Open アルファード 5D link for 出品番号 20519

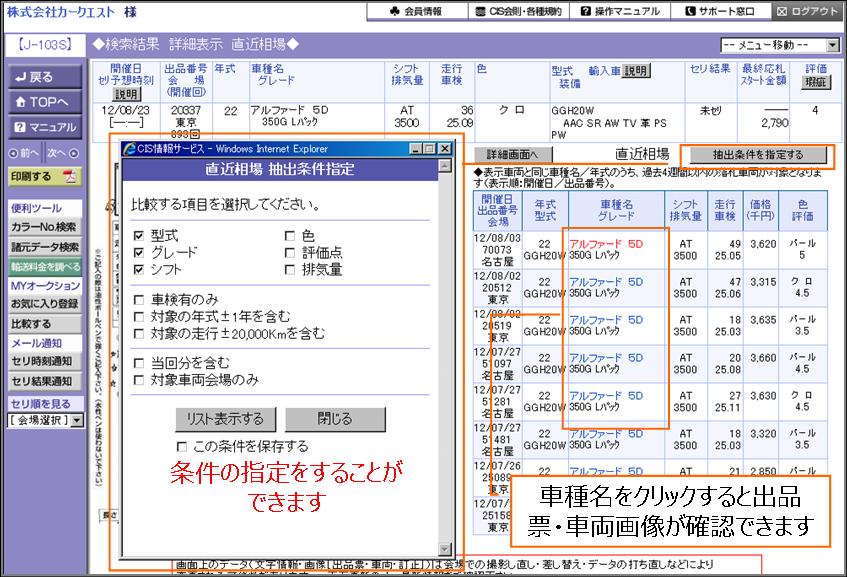pyautogui.click(x=606, y=320)
